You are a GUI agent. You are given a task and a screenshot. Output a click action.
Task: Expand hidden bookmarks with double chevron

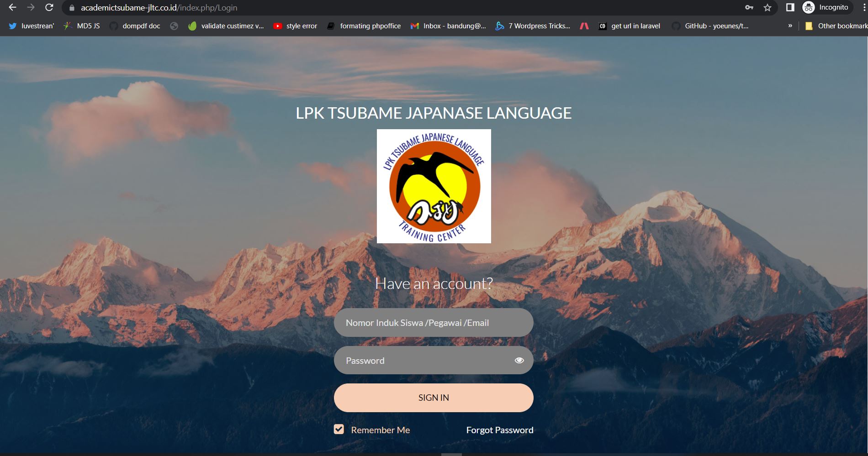[x=790, y=26]
